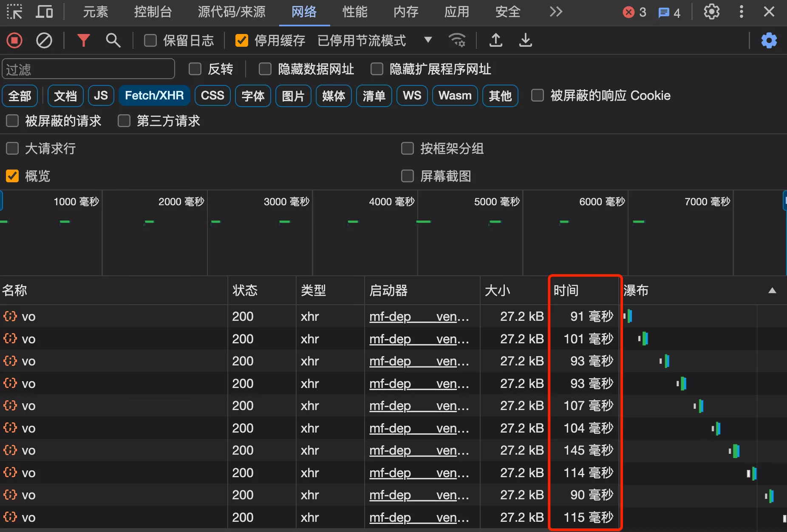Image resolution: width=787 pixels, height=532 pixels.
Task: Open initiator link in 91 毫秒 row
Action: 419,317
